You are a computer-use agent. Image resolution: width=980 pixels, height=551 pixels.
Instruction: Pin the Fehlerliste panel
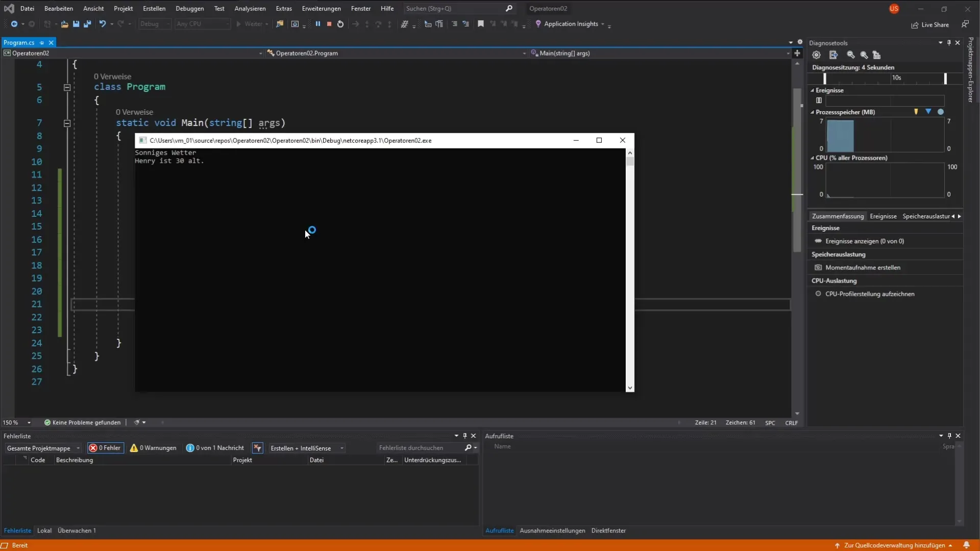click(464, 436)
